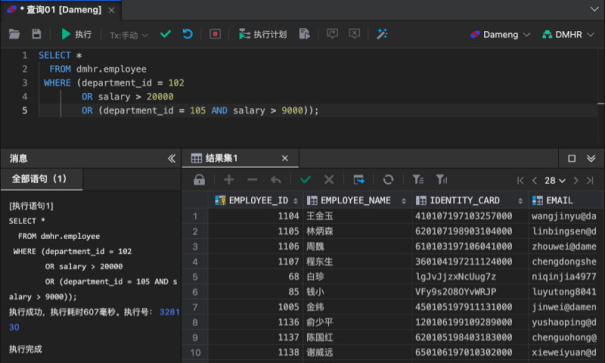Open file using folder icon
The width and height of the screenshot is (605, 363).
(14, 34)
